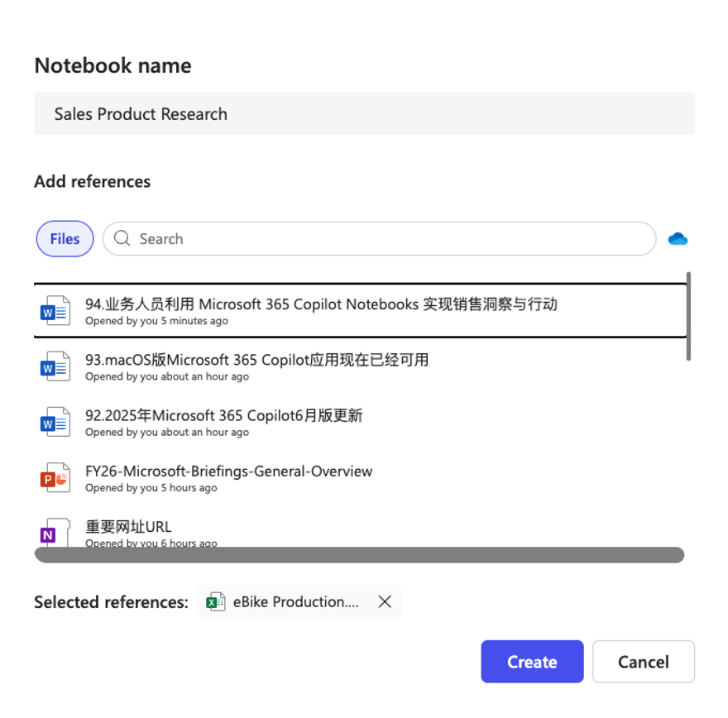Image resolution: width=728 pixels, height=718 pixels.
Task: Click the Create button
Action: 532,662
